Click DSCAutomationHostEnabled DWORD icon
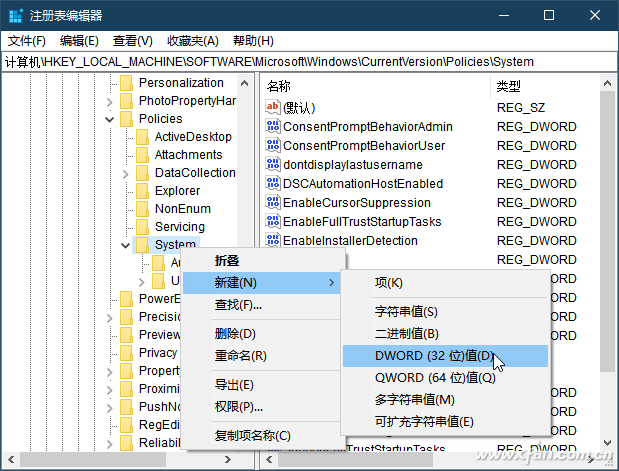 click(x=273, y=183)
